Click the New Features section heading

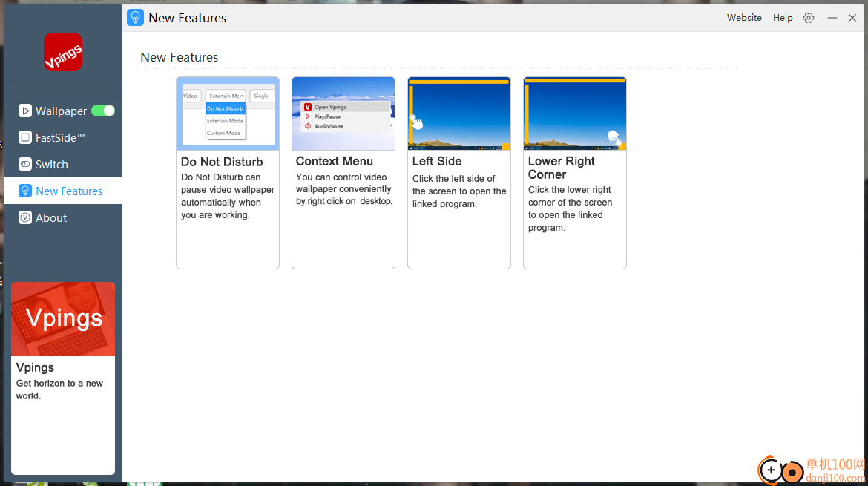click(180, 57)
